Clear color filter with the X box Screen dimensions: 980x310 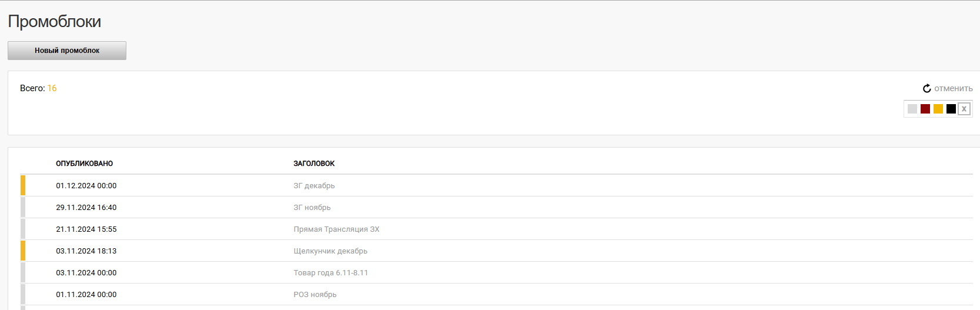[x=964, y=109]
